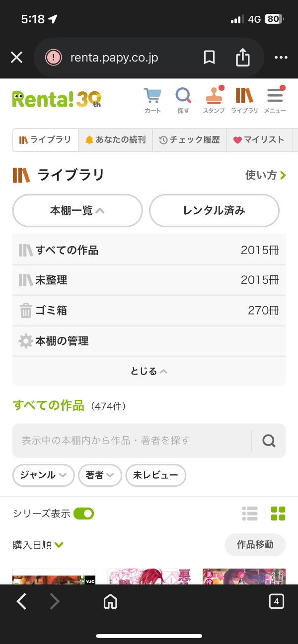
Task: Open the stamp (スタンプ) icon
Action: (x=214, y=99)
